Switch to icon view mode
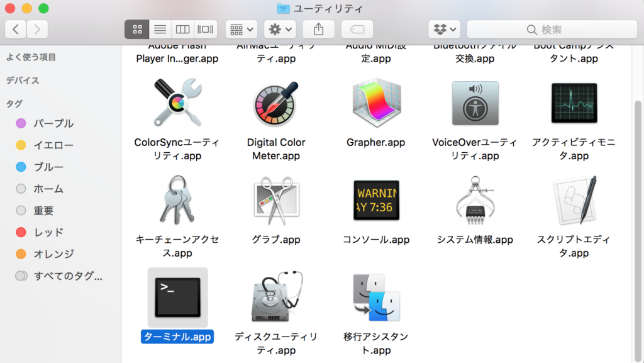 [x=137, y=29]
